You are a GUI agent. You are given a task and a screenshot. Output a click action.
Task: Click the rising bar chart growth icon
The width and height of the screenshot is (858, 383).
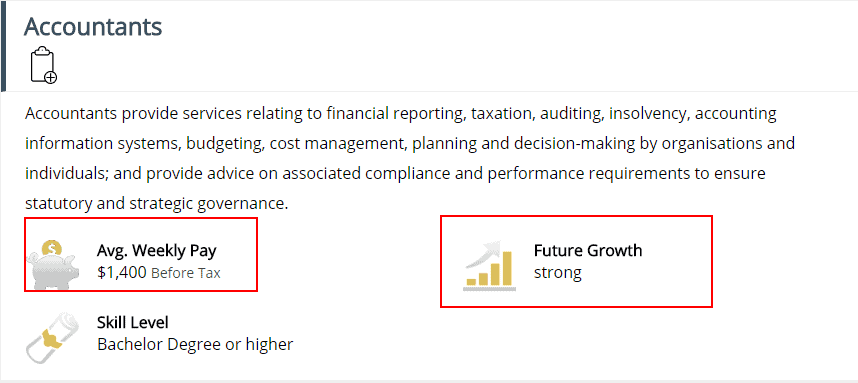coord(489,264)
